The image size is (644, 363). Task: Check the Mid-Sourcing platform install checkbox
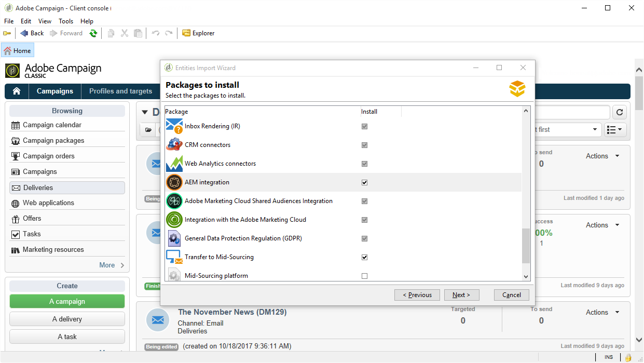pyautogui.click(x=364, y=276)
